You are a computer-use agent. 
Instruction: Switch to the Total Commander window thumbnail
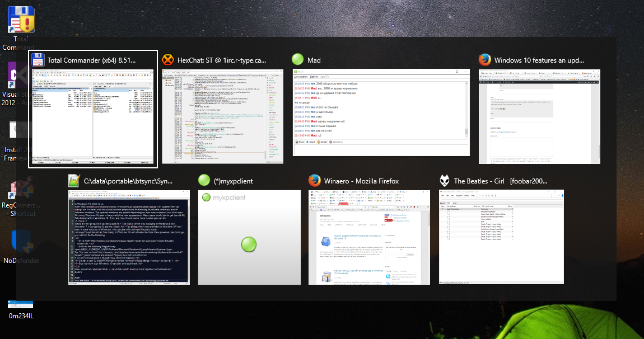92,117
